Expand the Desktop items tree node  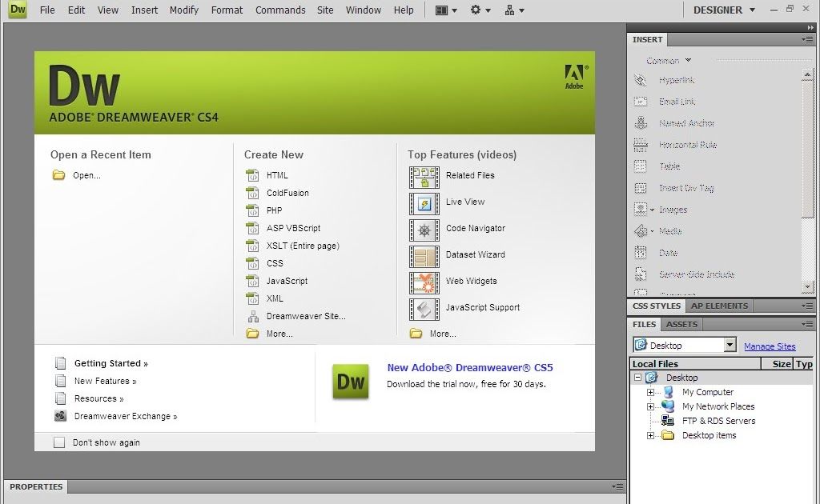point(650,435)
